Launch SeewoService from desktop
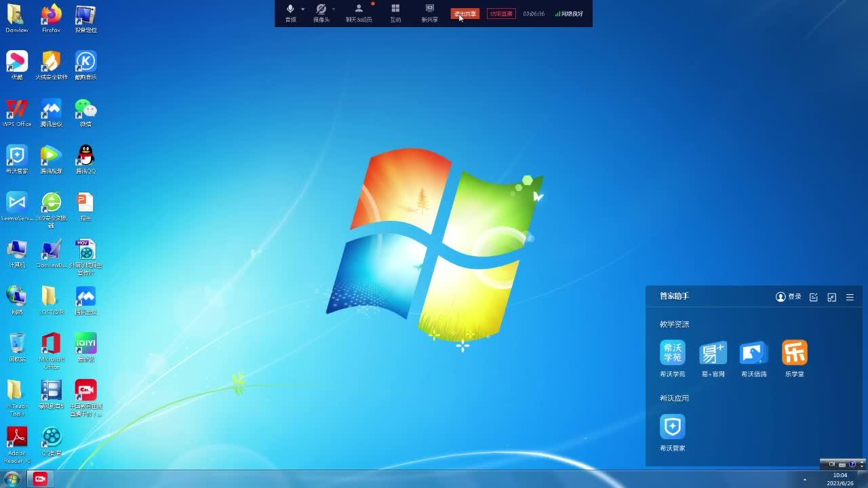 [x=16, y=207]
